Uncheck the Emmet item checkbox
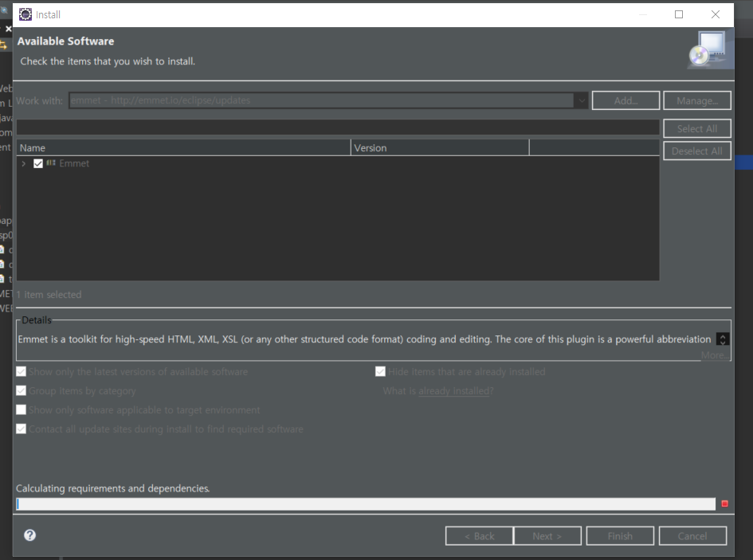The width and height of the screenshot is (753, 560). [38, 163]
